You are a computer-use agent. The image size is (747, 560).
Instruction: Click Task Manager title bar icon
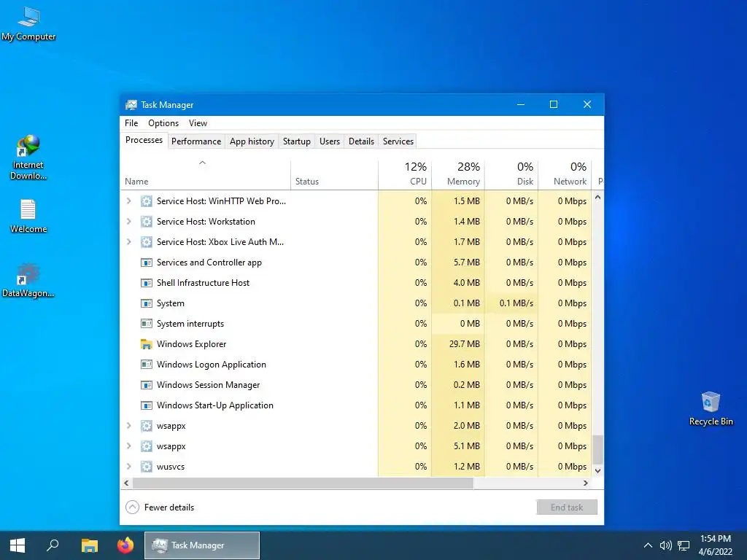tap(131, 105)
